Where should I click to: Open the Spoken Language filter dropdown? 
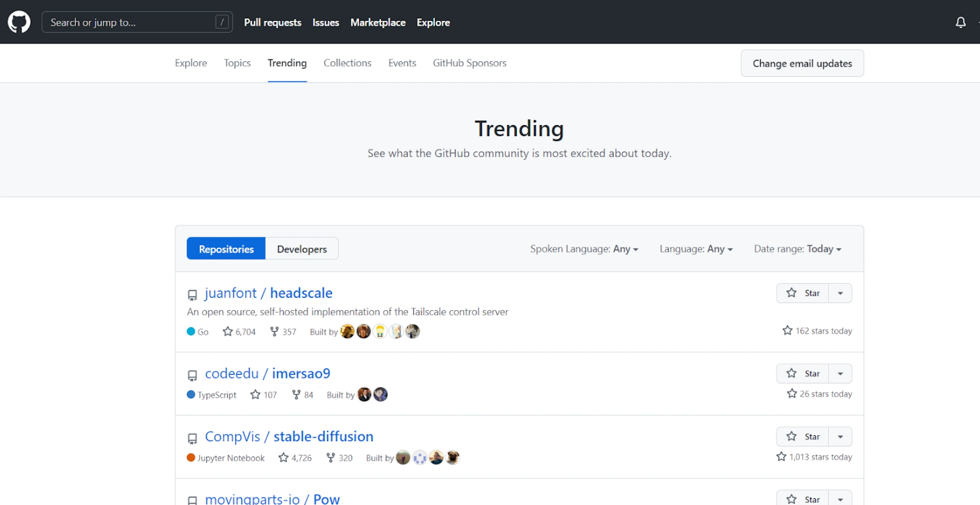tap(584, 249)
